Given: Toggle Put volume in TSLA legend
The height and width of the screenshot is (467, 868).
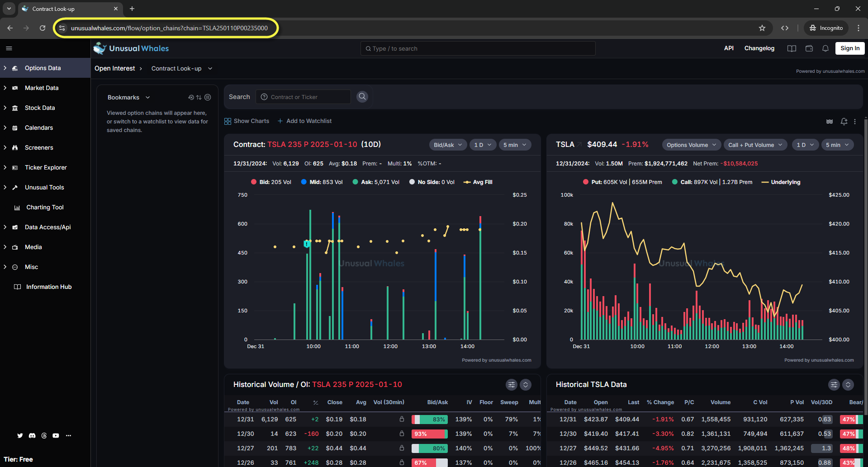Looking at the screenshot, I should click(622, 182).
